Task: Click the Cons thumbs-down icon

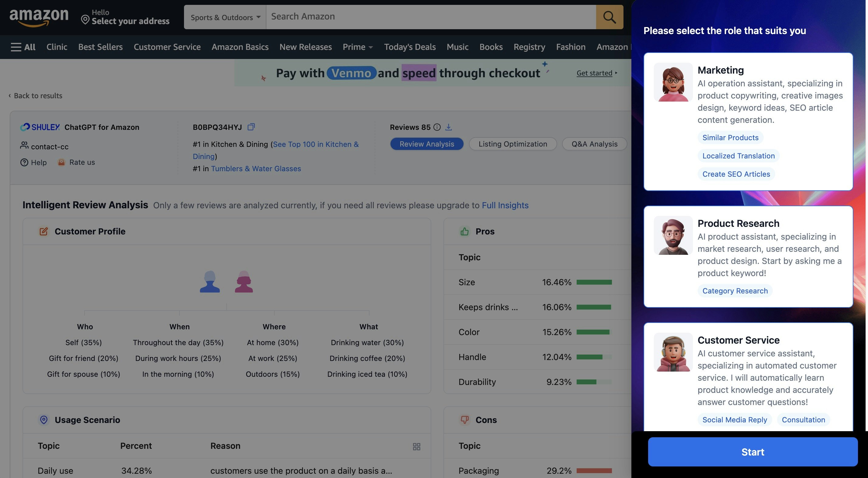Action: coord(464,420)
